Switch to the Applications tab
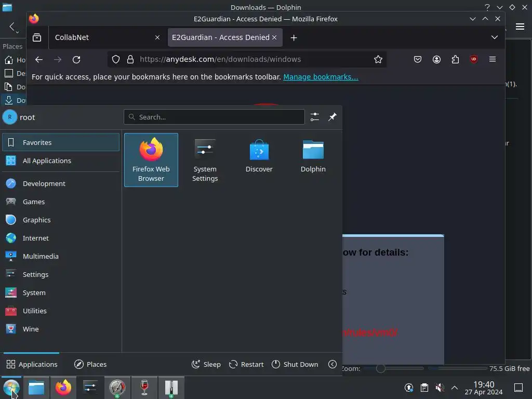532x399 pixels. click(32, 364)
